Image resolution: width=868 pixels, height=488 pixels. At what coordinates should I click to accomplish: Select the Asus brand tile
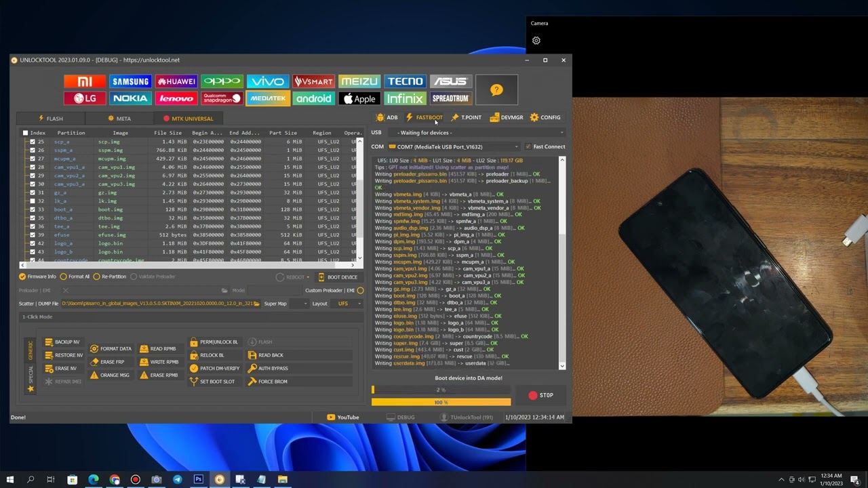coord(451,81)
